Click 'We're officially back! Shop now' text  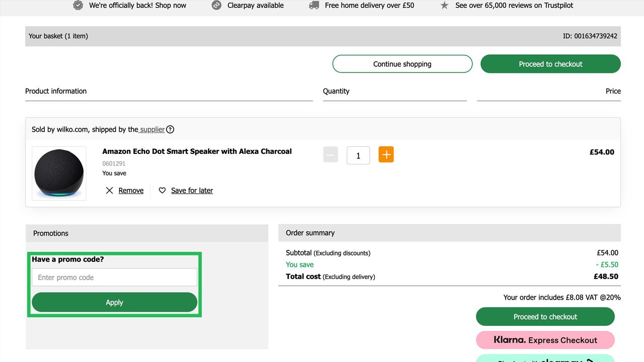pyautogui.click(x=137, y=6)
